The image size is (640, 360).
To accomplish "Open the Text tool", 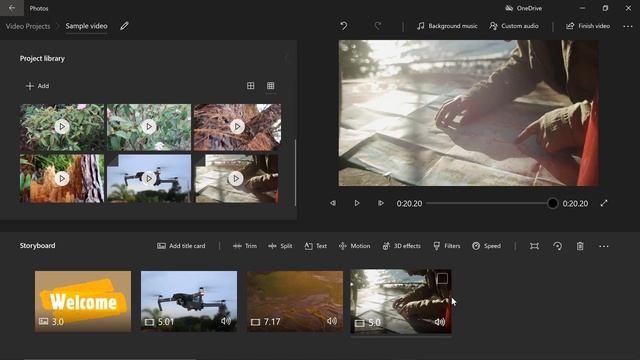I will 316,246.
